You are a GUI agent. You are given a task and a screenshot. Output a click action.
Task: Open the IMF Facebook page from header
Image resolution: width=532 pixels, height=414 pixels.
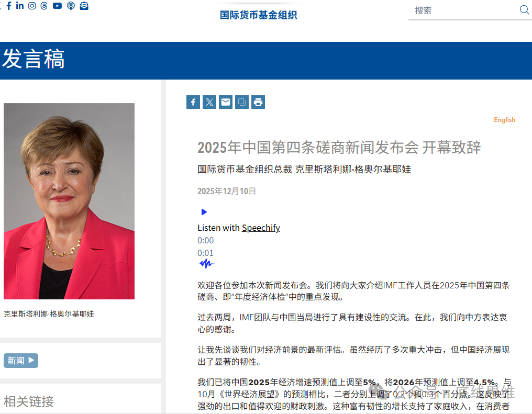[x=9, y=6]
